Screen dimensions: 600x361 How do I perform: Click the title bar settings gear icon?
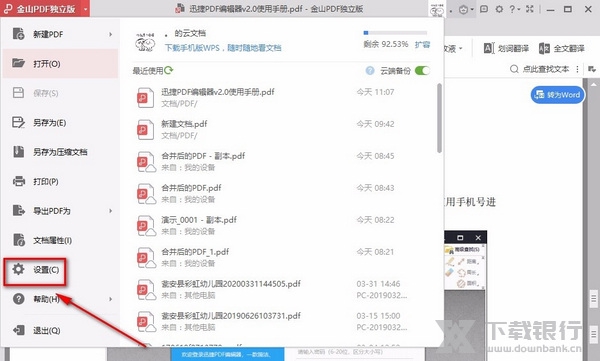pyautogui.click(x=499, y=9)
